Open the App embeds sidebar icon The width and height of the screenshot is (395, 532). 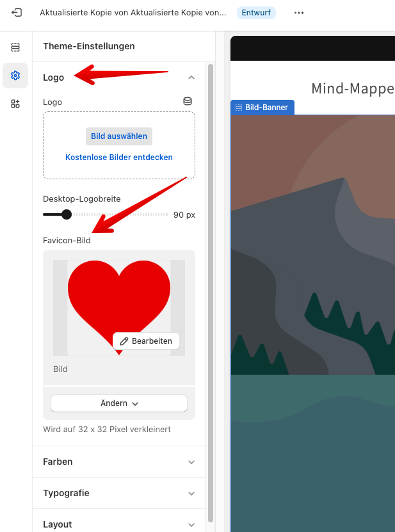[15, 104]
